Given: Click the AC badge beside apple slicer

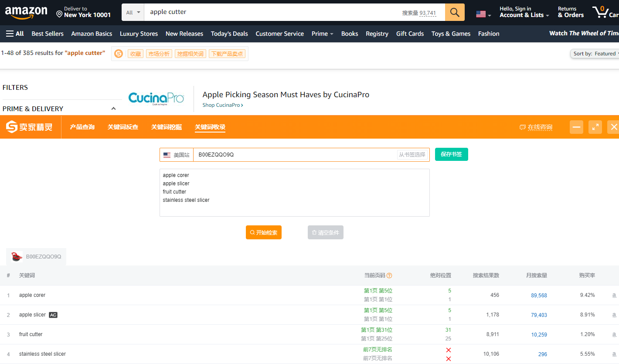Looking at the screenshot, I should (53, 315).
